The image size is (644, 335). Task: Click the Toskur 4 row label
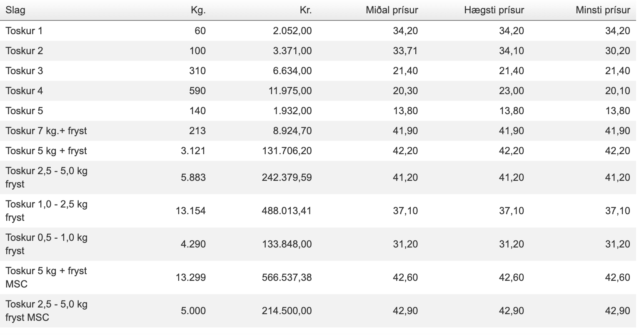tap(24, 91)
